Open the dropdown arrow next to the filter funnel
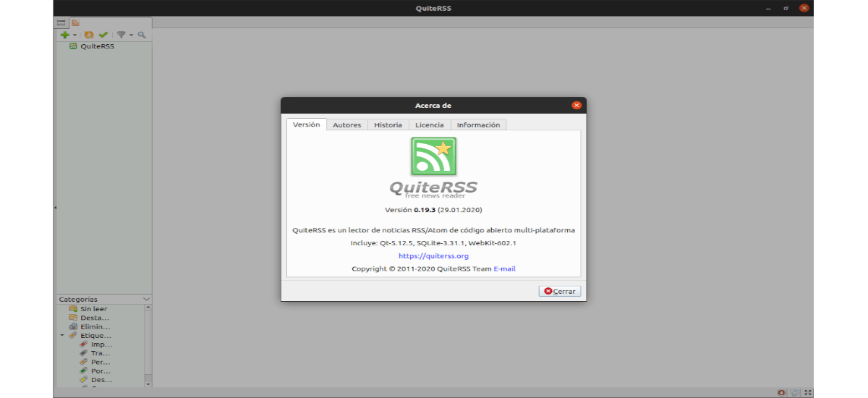The image size is (868, 398). pyautogui.click(x=131, y=35)
